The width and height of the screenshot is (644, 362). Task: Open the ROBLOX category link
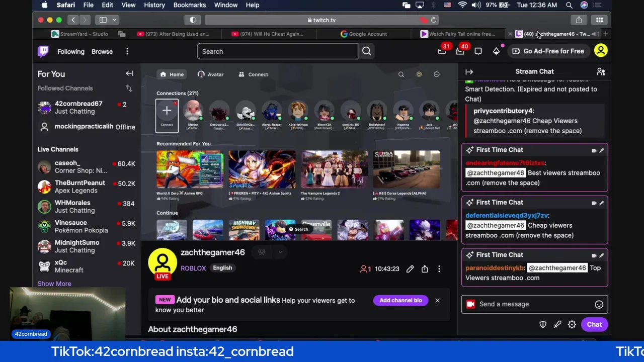[x=193, y=268]
